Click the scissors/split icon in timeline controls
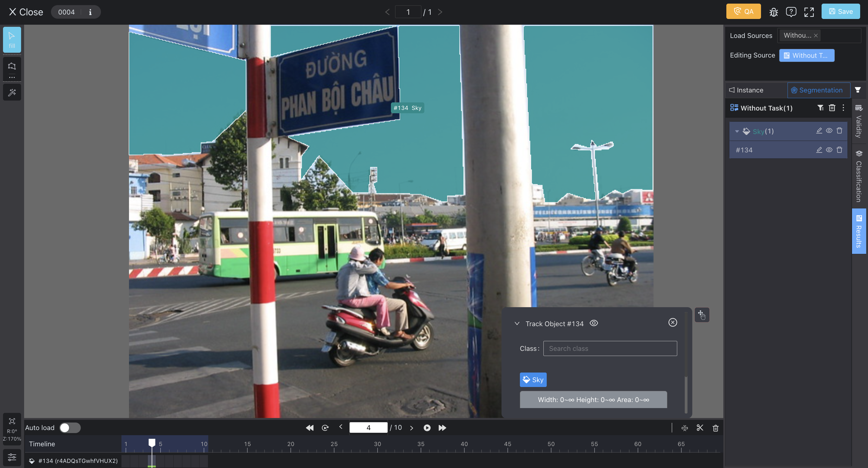Screen dimensions: 868x468 coord(700,428)
